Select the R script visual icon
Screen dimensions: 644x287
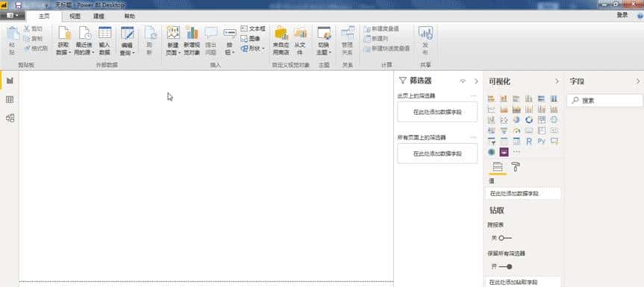tap(529, 141)
